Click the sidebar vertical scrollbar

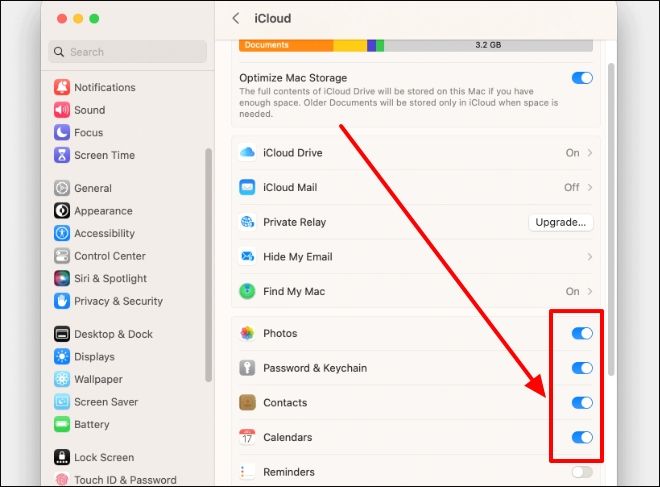(208, 265)
